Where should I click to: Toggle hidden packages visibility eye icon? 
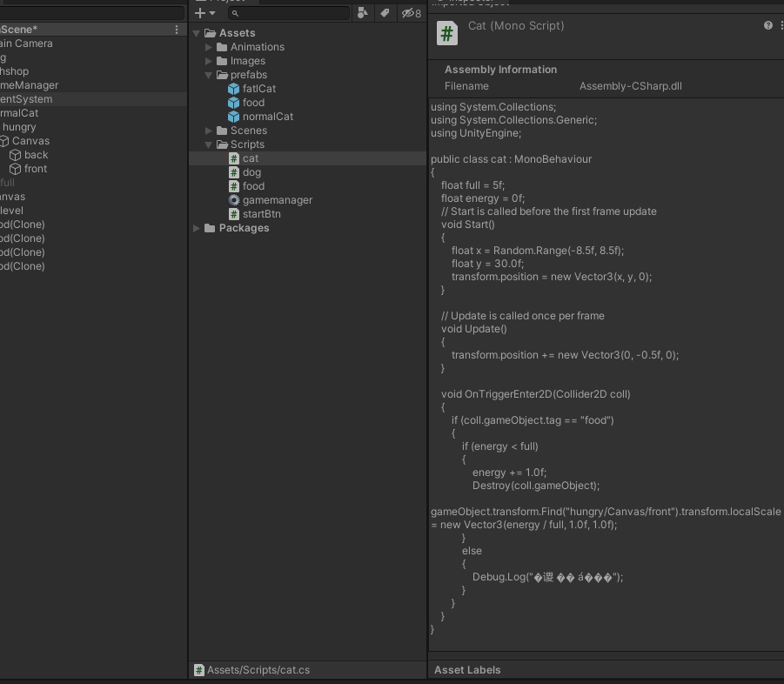pos(411,13)
